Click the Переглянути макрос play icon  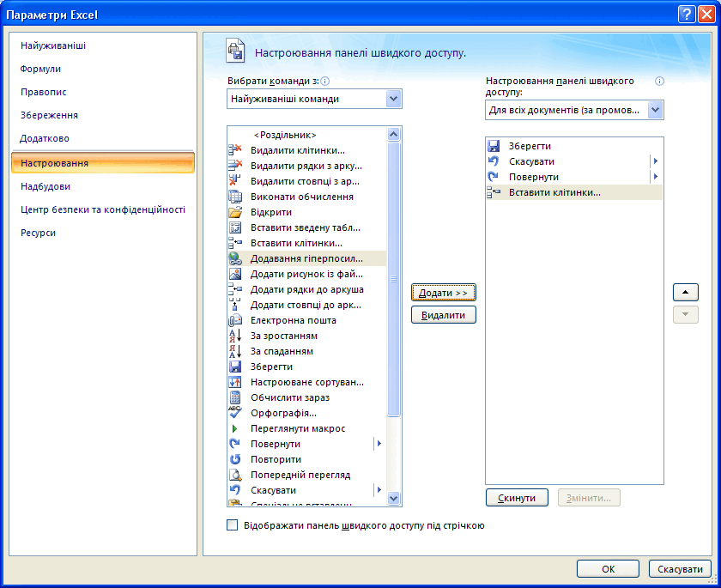click(x=235, y=428)
